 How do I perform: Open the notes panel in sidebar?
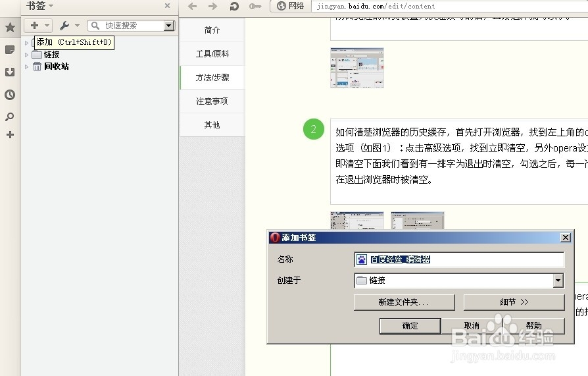pos(10,49)
